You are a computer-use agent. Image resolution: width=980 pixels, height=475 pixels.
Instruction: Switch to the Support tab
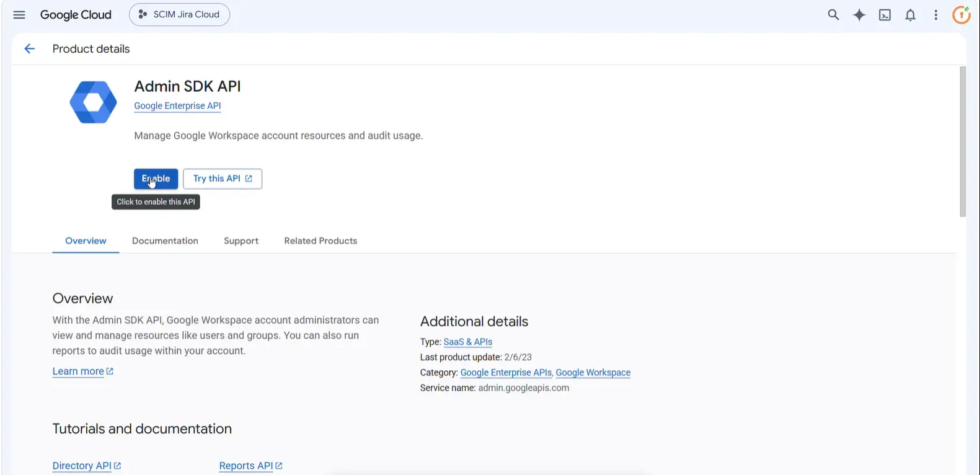[x=241, y=241]
